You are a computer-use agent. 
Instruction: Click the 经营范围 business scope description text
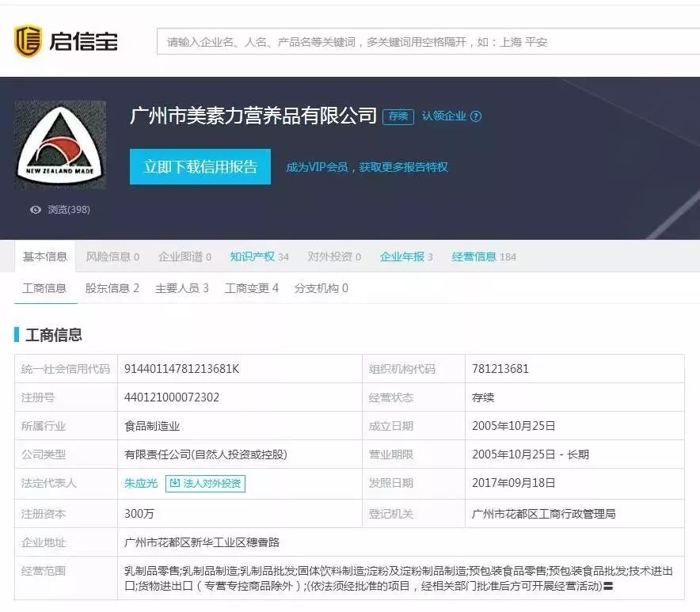click(x=398, y=578)
